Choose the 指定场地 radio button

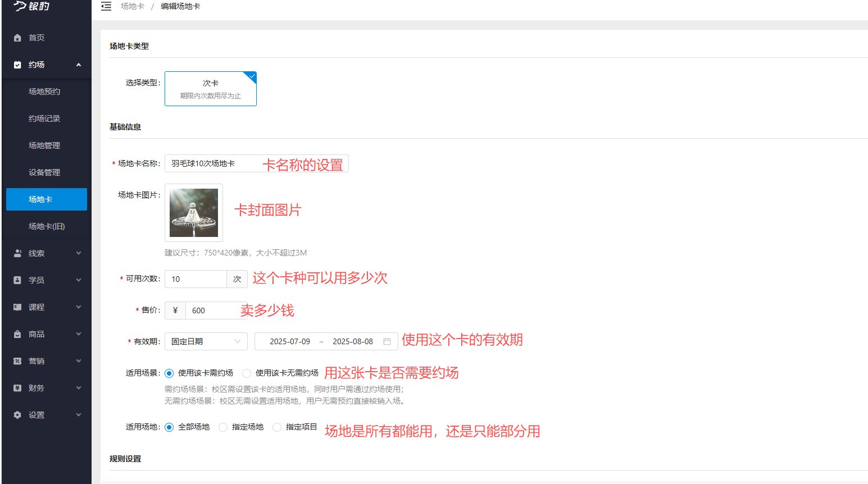(222, 427)
